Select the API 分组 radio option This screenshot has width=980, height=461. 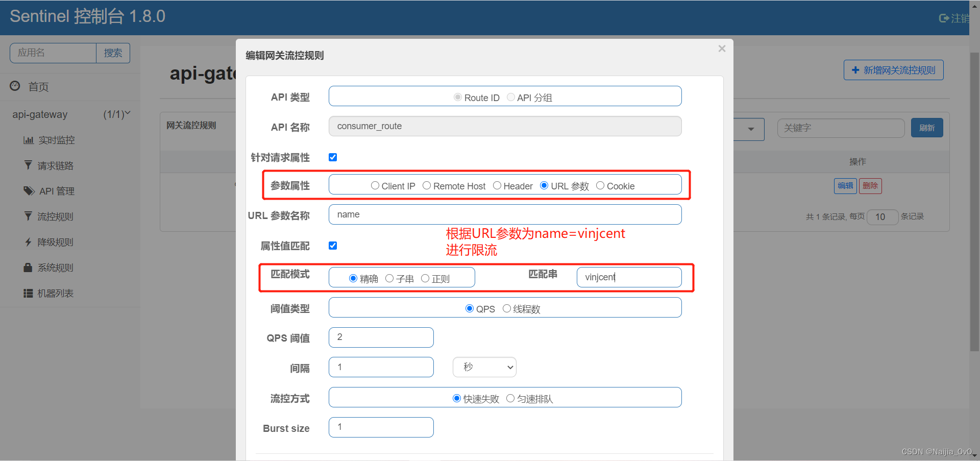[x=510, y=97]
